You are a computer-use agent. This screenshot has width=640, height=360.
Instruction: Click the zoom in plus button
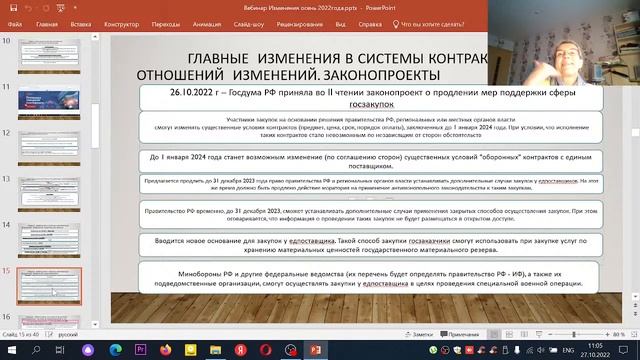pyautogui.click(x=607, y=334)
